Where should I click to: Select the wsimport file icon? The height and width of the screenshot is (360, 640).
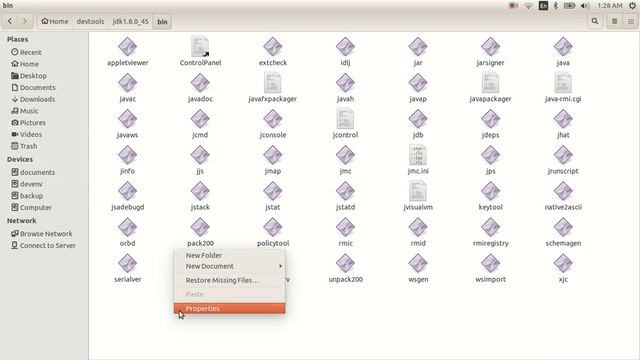click(x=490, y=263)
